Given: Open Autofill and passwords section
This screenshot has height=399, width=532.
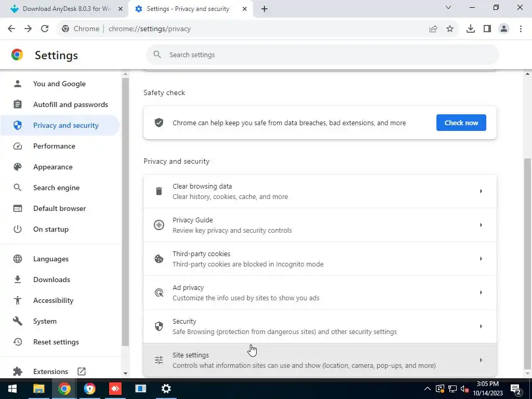Looking at the screenshot, I should coord(60,104).
